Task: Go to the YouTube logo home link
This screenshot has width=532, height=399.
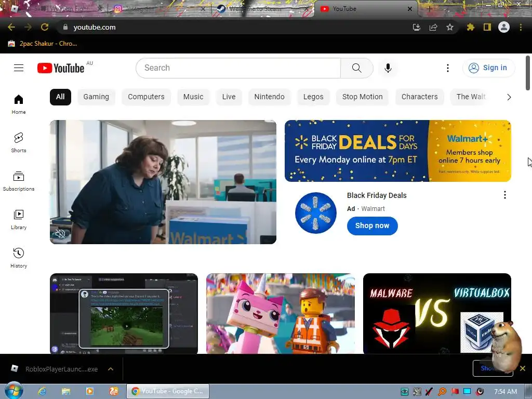Action: (61, 68)
